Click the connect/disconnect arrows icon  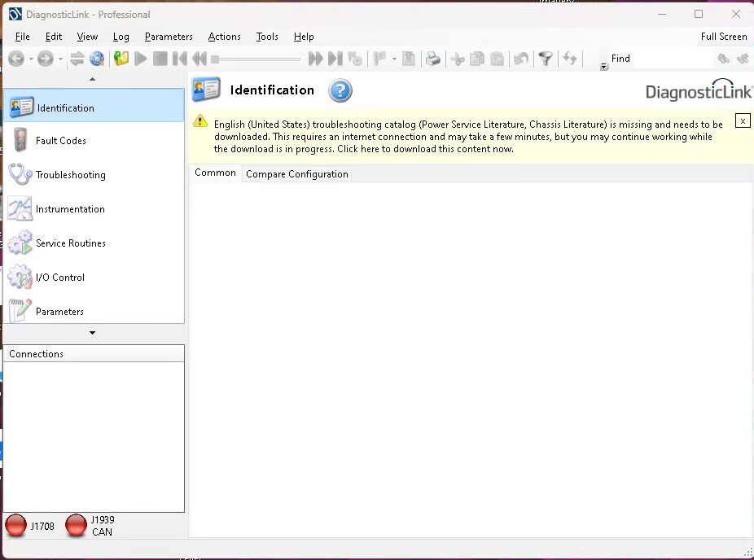(77, 59)
